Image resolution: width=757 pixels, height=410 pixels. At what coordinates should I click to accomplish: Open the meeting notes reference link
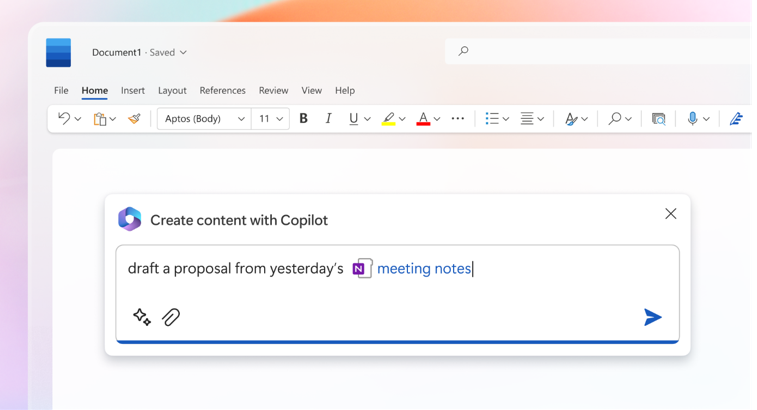coord(423,269)
